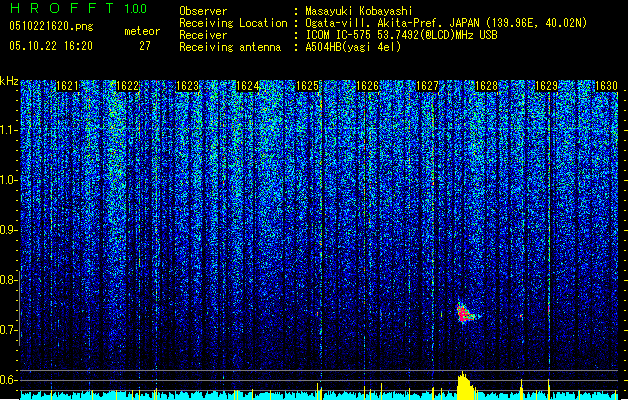Screen dimensions: 629x400
Task: Click the 1622 time marker
Action: 127,86
